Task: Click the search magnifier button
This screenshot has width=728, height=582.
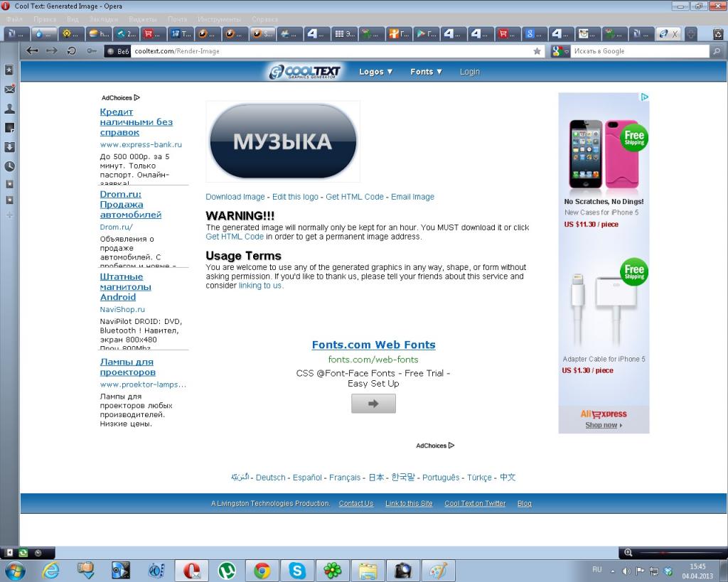Action: [x=715, y=51]
